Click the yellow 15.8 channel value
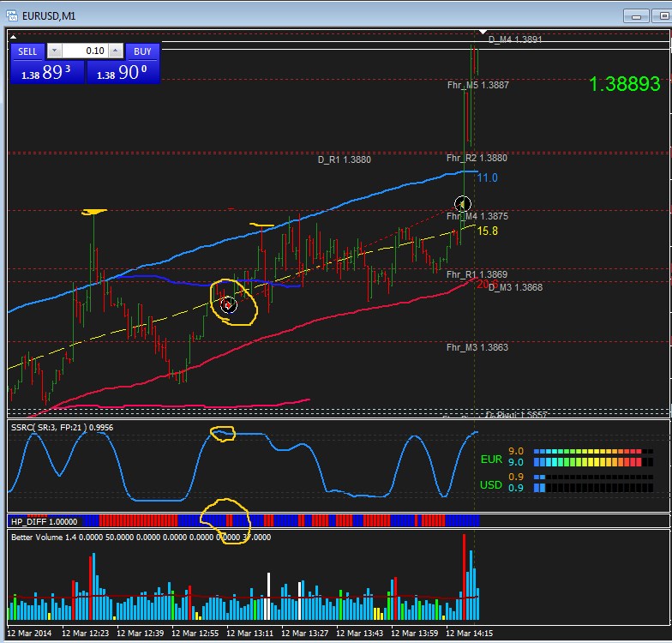Image resolution: width=672 pixels, height=643 pixels. tap(487, 231)
